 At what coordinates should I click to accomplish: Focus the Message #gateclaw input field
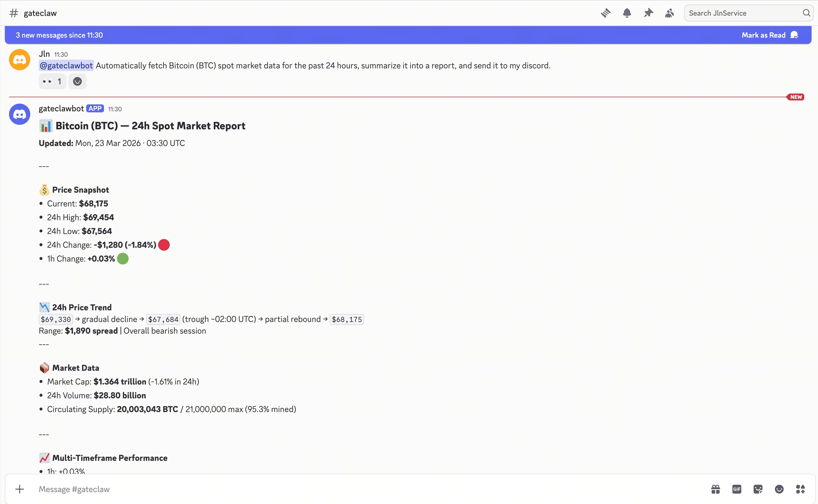click(x=334, y=489)
